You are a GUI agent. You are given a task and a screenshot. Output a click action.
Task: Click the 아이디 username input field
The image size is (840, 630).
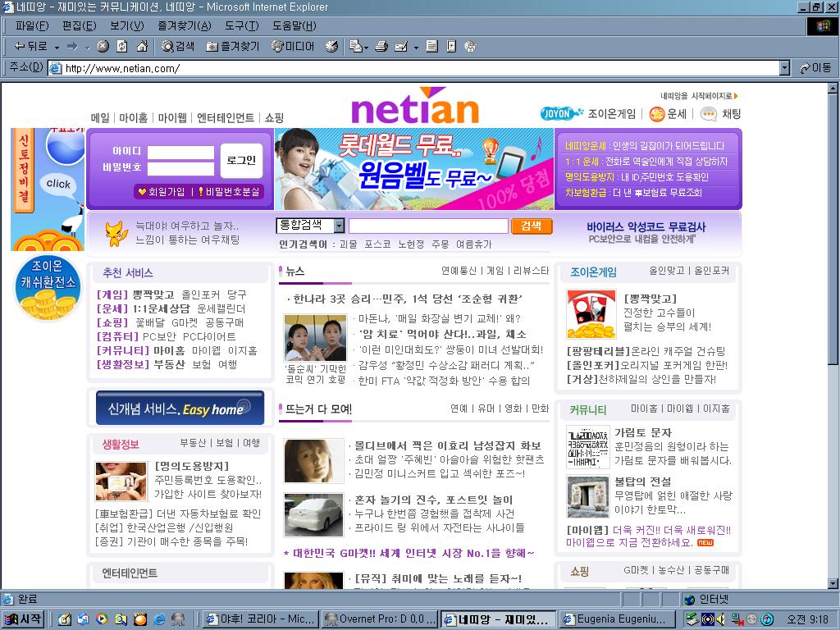pyautogui.click(x=180, y=152)
